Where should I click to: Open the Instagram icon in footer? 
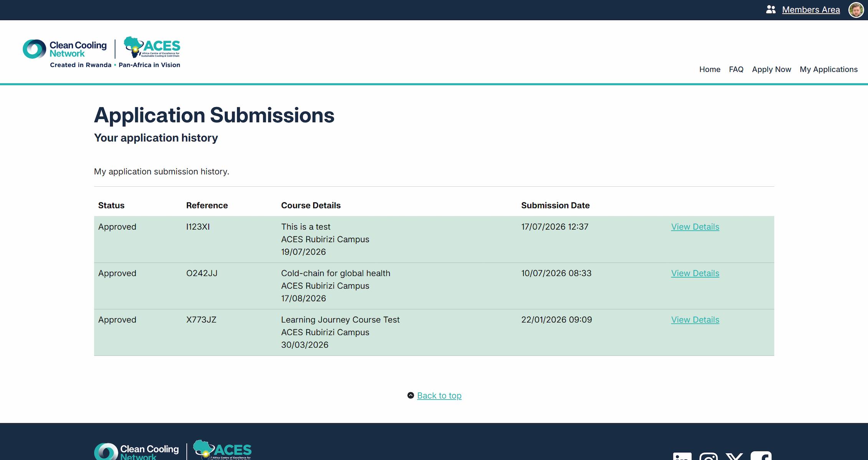tap(708, 456)
